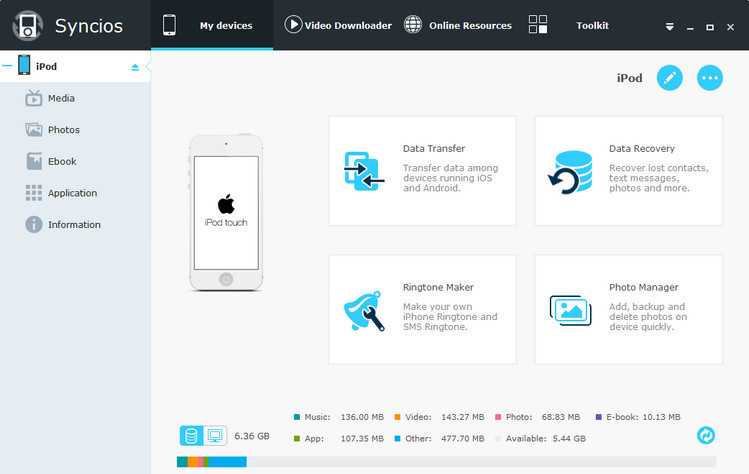The height and width of the screenshot is (474, 749).
Task: Open the Data Recovery card
Action: point(629,171)
